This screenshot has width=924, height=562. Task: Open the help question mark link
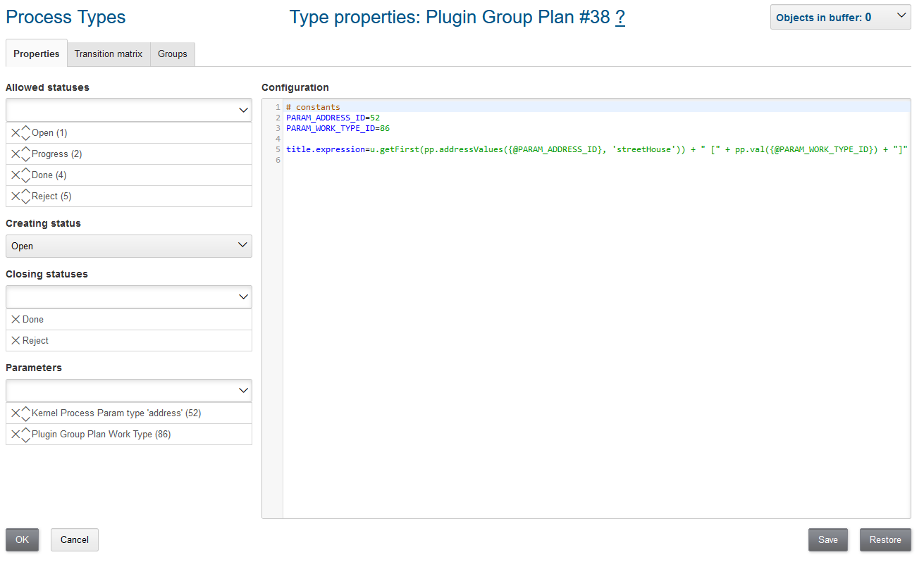coord(620,18)
